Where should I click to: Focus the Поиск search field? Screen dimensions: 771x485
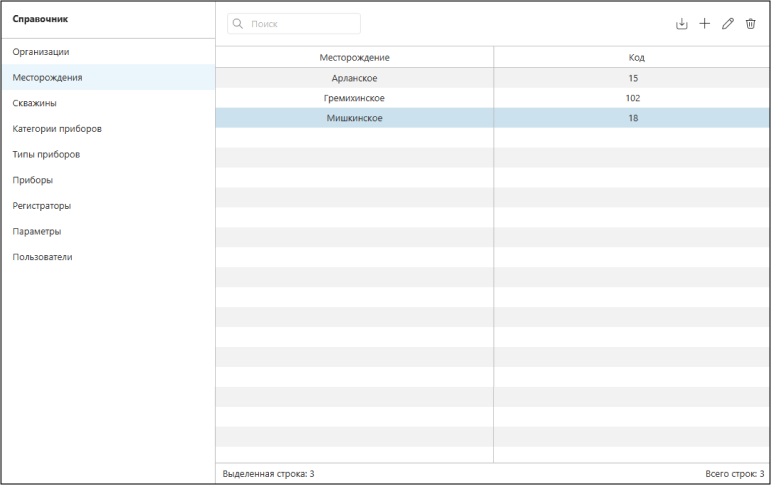(300, 24)
